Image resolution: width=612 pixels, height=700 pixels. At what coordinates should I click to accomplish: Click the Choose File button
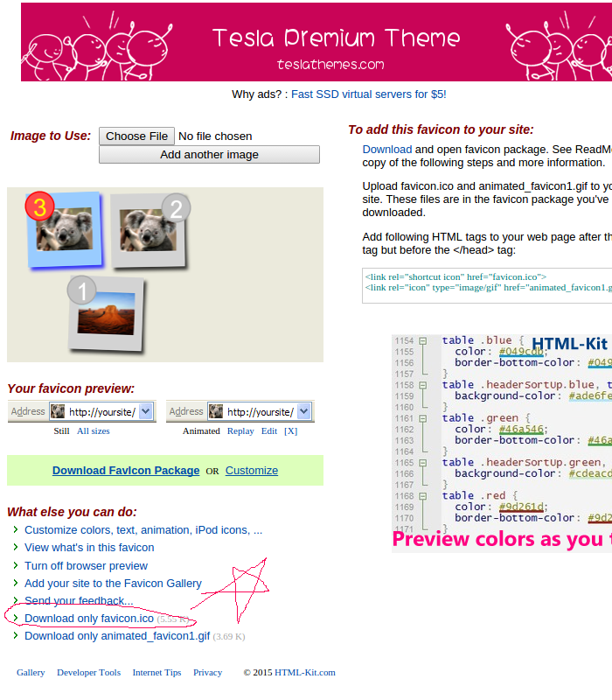136,136
